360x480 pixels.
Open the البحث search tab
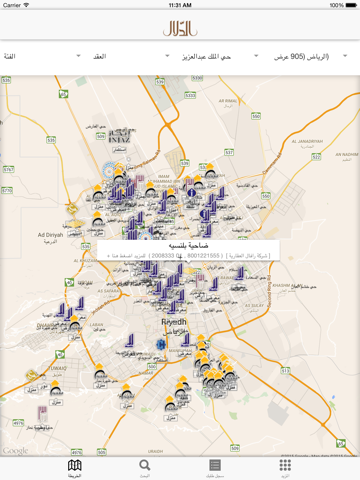145,468
